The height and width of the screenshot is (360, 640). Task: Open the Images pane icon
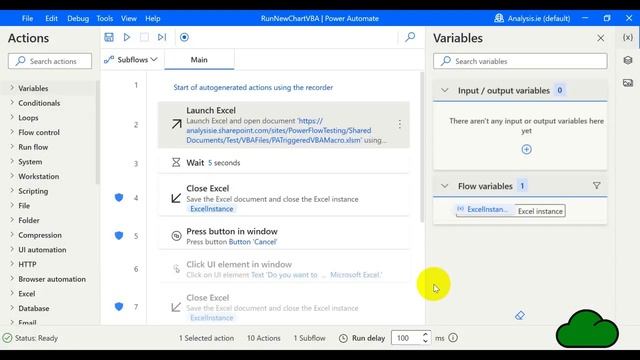click(628, 83)
